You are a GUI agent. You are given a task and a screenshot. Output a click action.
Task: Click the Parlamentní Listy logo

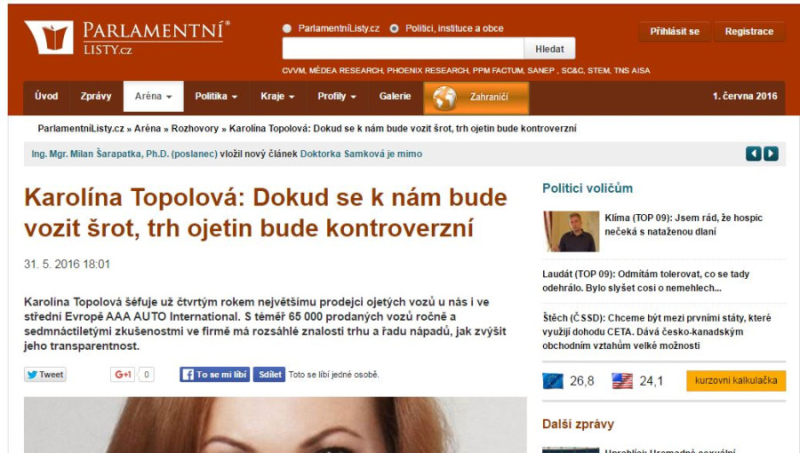[x=127, y=37]
